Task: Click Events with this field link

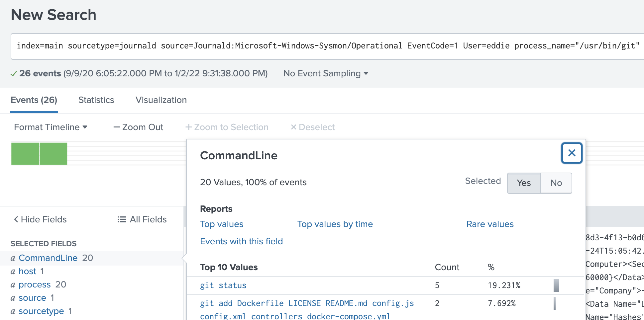Action: (241, 241)
